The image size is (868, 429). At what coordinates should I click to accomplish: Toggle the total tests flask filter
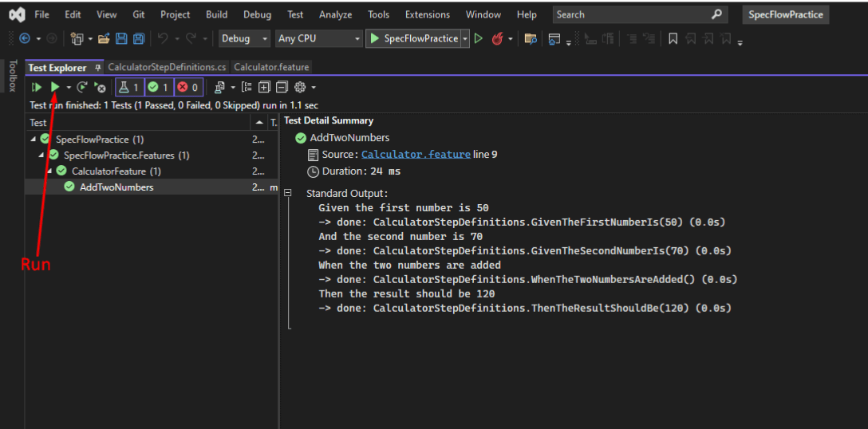tap(129, 87)
